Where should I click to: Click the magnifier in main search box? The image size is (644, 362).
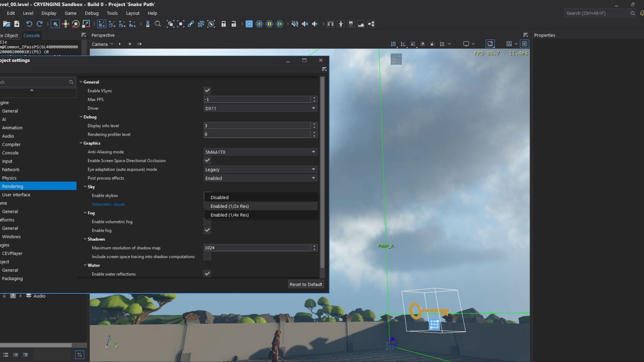tap(632, 13)
